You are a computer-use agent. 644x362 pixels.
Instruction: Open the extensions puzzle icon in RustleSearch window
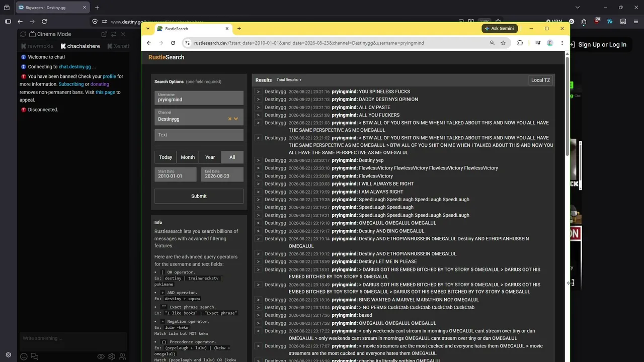tap(520, 43)
